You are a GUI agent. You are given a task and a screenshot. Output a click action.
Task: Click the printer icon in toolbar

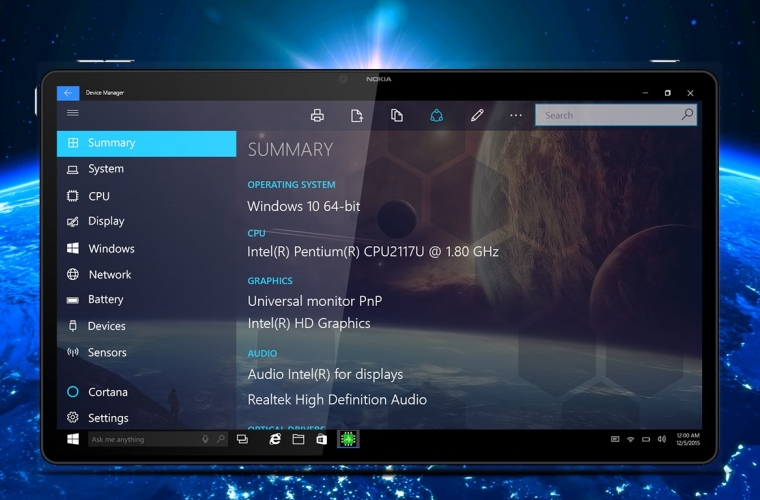[x=317, y=115]
